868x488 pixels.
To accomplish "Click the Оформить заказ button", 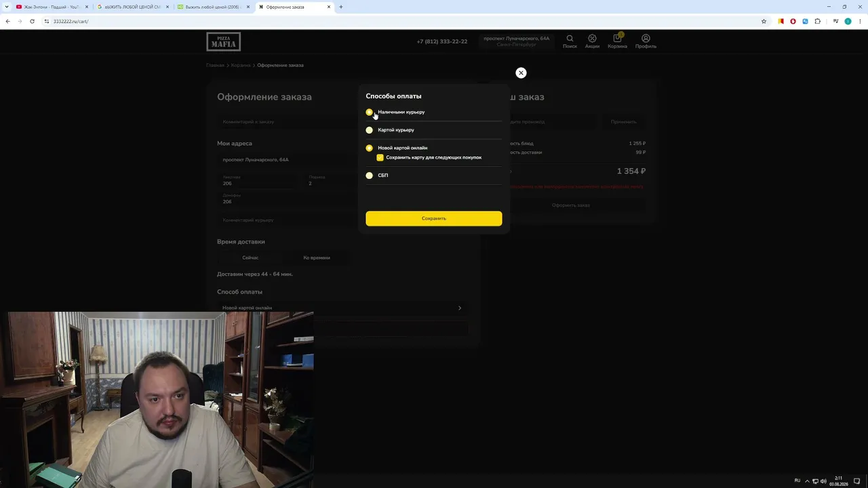I will [x=571, y=205].
